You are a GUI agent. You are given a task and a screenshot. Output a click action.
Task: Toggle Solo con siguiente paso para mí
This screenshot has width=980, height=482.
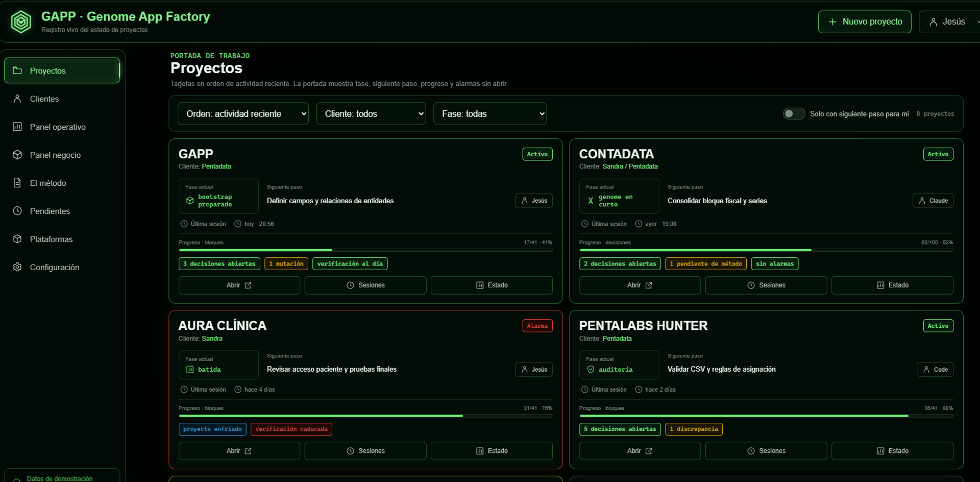[794, 113]
